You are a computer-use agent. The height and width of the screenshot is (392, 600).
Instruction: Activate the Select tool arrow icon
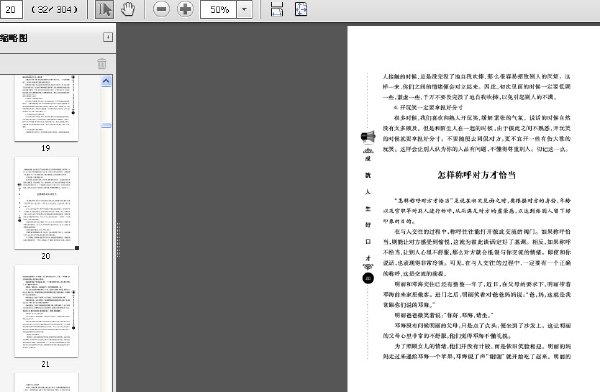104,9
